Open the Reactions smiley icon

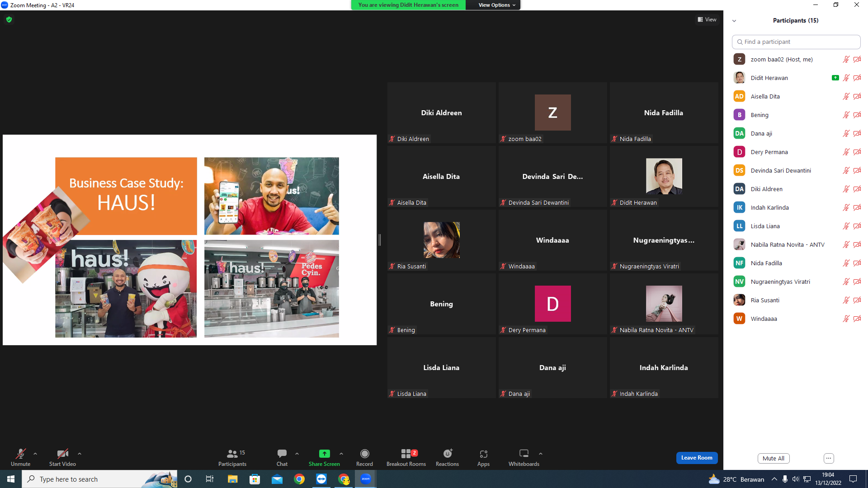point(448,453)
